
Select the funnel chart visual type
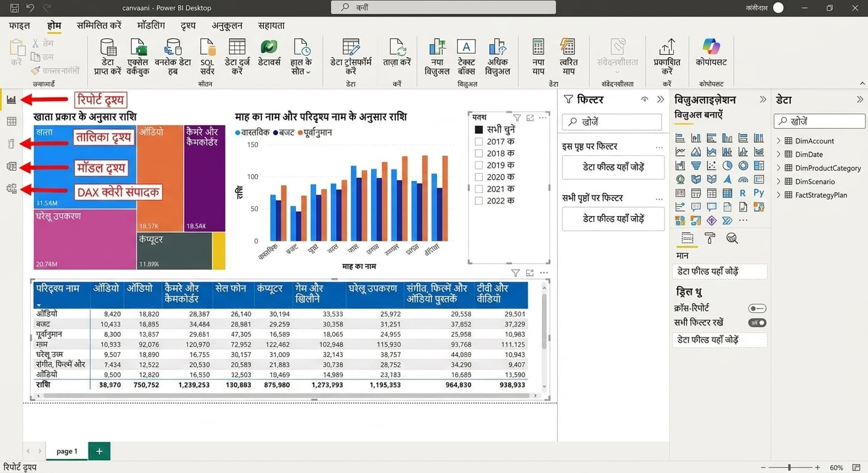click(696, 165)
